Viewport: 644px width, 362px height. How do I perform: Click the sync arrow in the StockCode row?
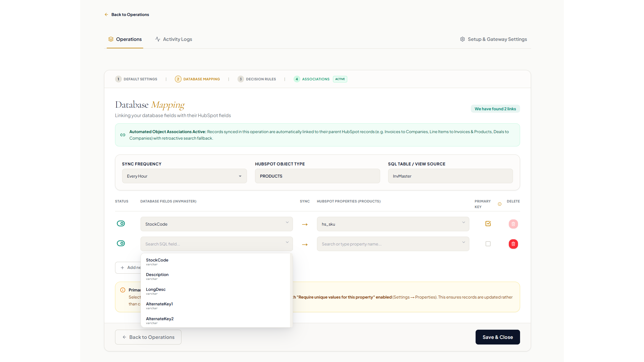tap(305, 224)
